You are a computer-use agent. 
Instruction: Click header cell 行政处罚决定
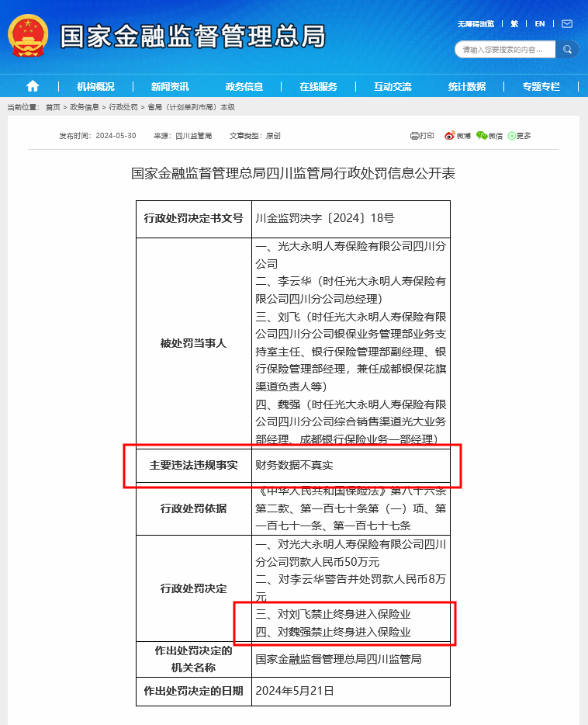click(x=193, y=588)
